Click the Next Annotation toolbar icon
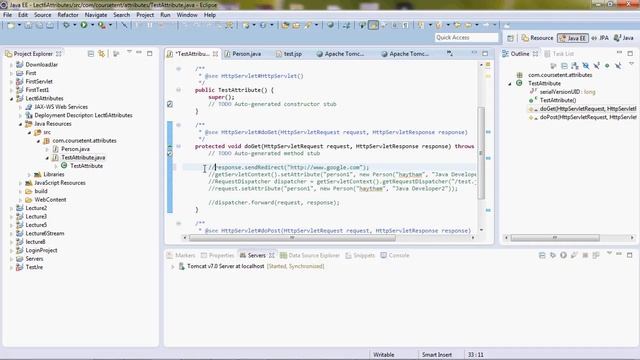 [420, 25]
